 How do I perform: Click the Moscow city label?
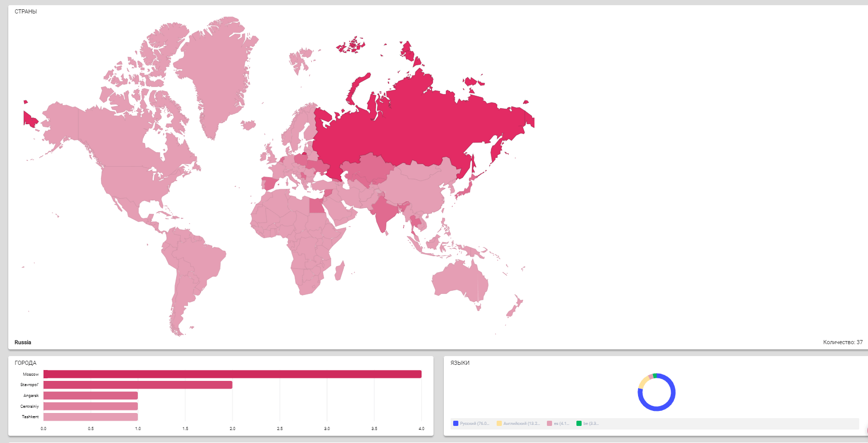point(31,374)
